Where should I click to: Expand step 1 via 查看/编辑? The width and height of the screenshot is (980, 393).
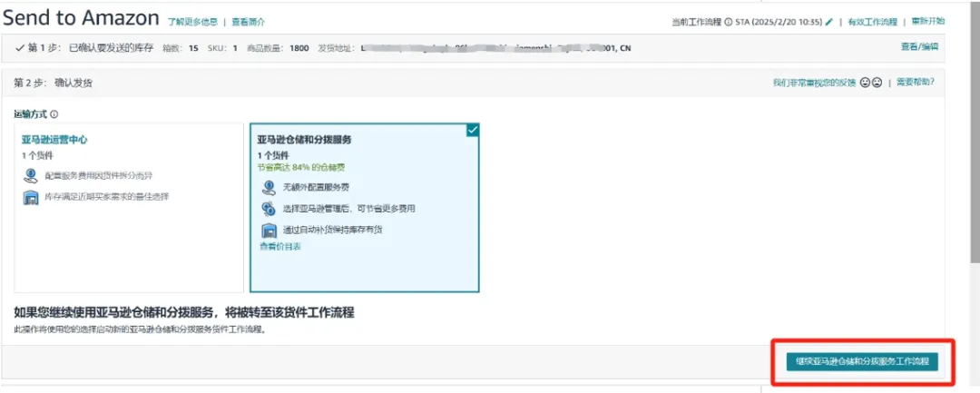tap(920, 46)
